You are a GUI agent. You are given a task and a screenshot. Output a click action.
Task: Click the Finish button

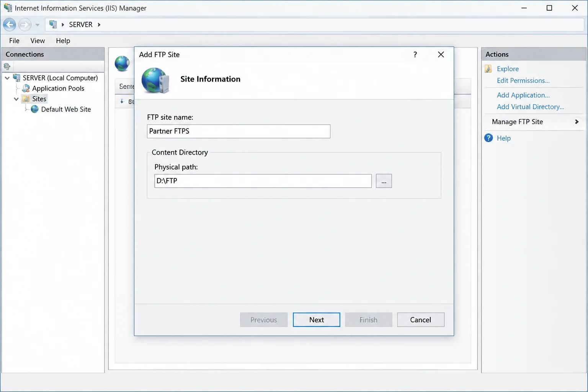click(x=369, y=320)
